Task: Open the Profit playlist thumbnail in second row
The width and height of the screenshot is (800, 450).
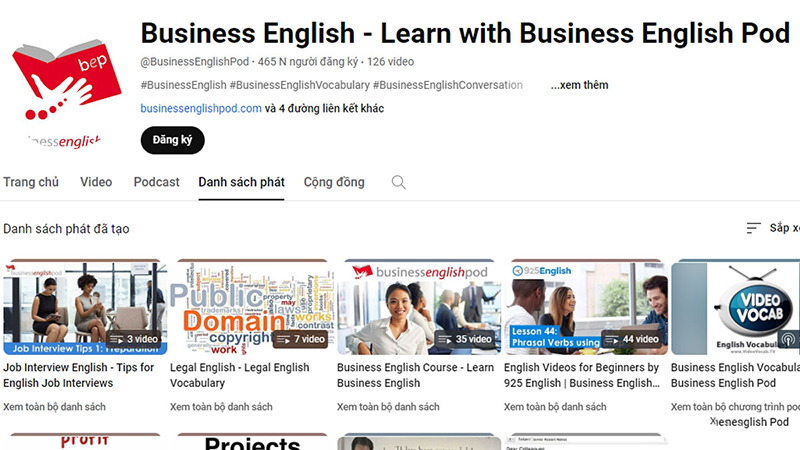Action: coord(85,442)
